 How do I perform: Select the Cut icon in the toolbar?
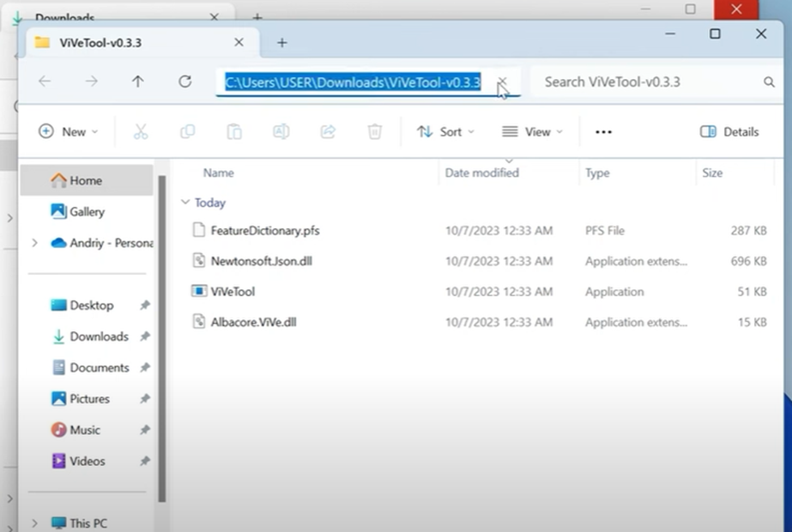click(x=141, y=131)
